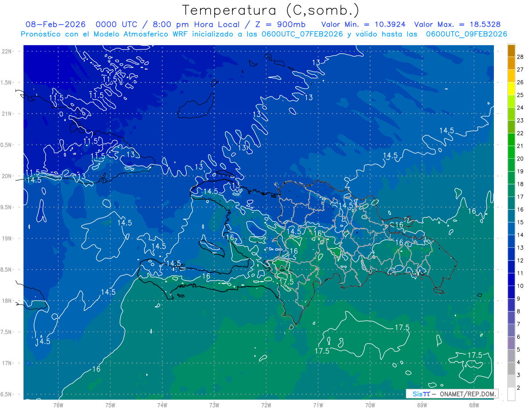Click the '1.5N' latitude axis label
Screen dimensions: 532x411
pos(6,82)
